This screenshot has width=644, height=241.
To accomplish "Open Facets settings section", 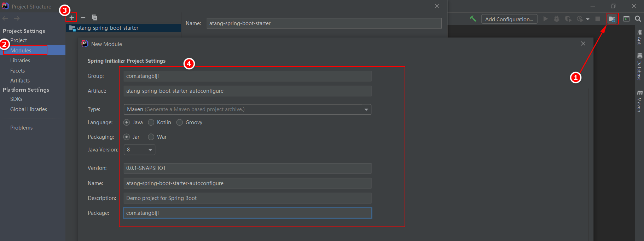I will click(x=17, y=71).
